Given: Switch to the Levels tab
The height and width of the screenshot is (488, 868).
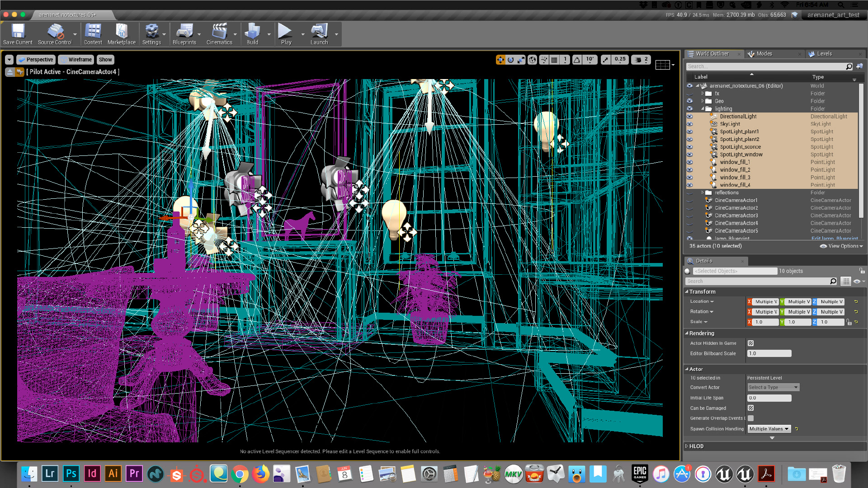Looking at the screenshot, I should [x=824, y=54].
